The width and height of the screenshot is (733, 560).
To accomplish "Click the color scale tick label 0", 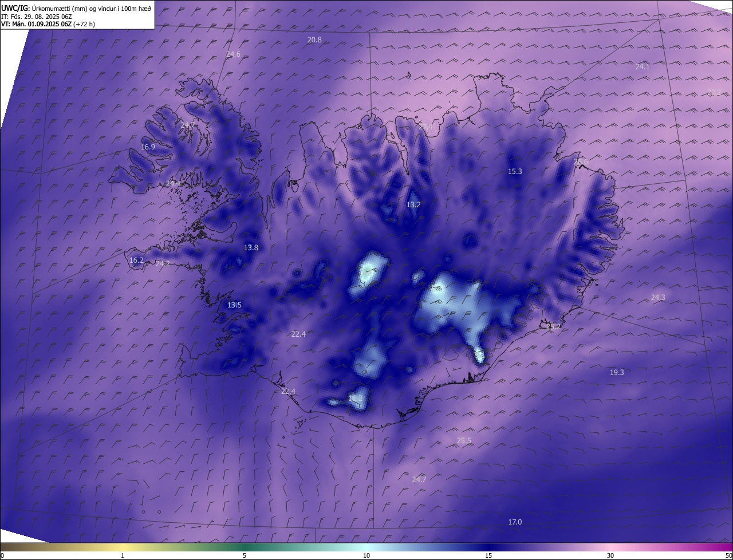I will coord(2,556).
